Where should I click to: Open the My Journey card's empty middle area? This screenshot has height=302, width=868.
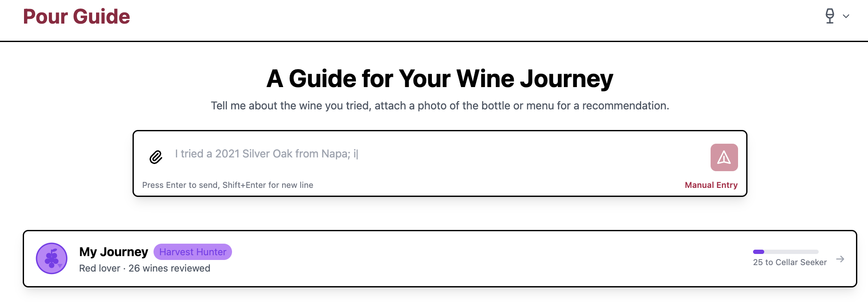pyautogui.click(x=472, y=259)
